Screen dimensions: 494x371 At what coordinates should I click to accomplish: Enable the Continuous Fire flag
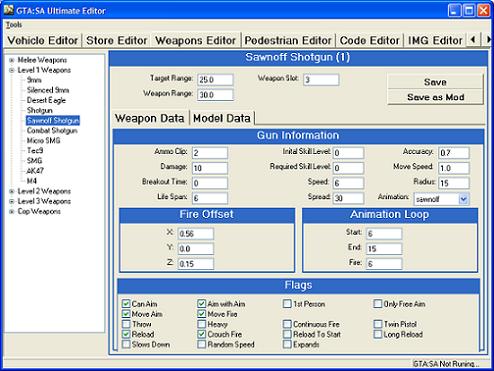287,324
